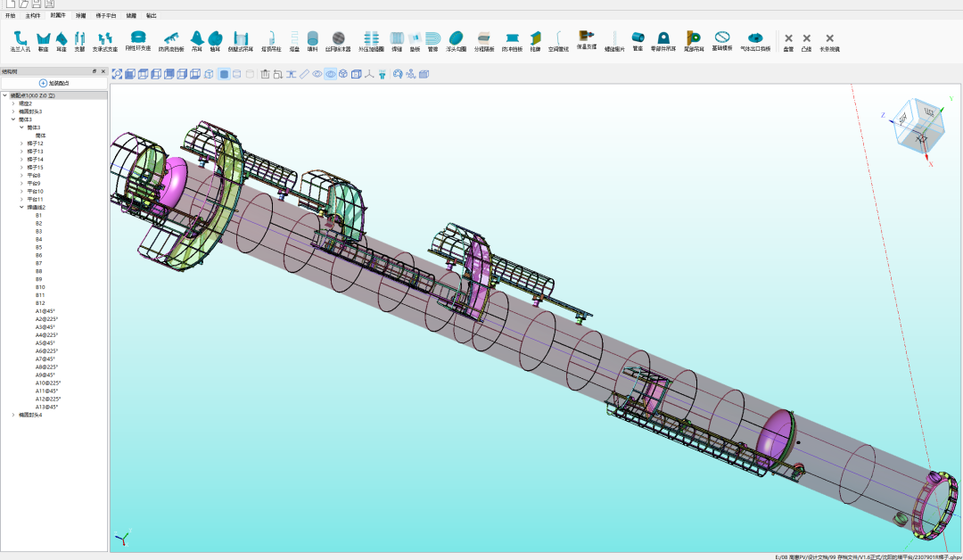The image size is (963, 560).
Task: Select the 焊缝 weld seam tool
Action: click(397, 42)
